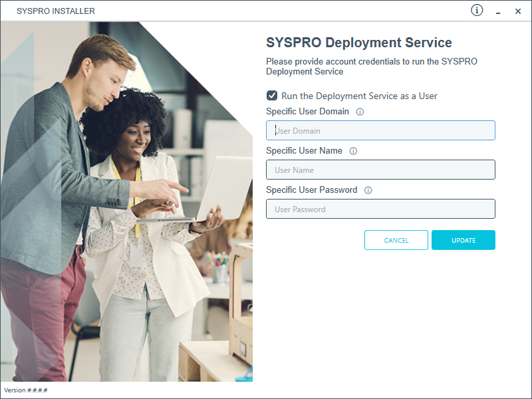Viewport: 532px width, 399px height.
Task: Focus the User Domain text field
Action: click(x=380, y=130)
